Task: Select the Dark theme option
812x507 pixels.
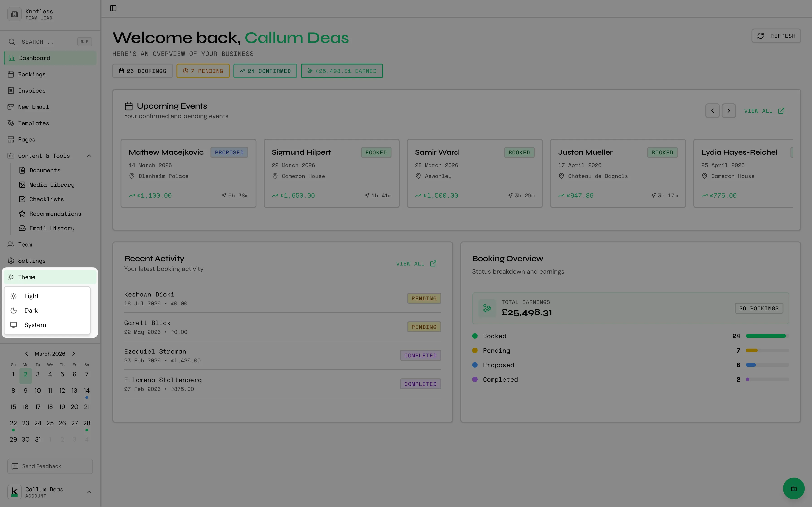Action: tap(31, 310)
